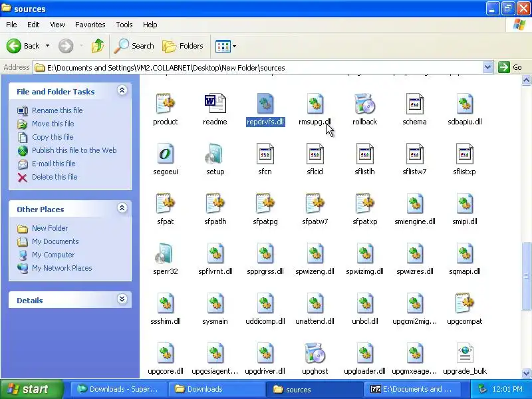
Task: Open My Documents in Other Places
Action: pyautogui.click(x=55, y=241)
